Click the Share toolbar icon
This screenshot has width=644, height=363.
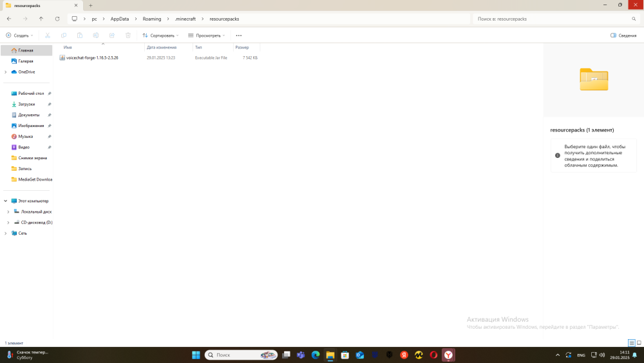[111, 35]
